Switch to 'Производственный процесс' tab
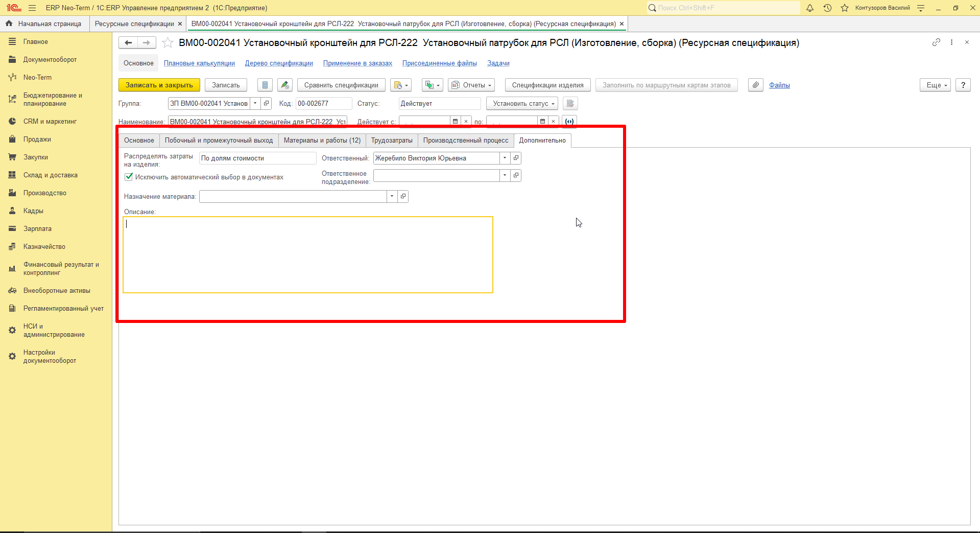980x533 pixels. [466, 140]
